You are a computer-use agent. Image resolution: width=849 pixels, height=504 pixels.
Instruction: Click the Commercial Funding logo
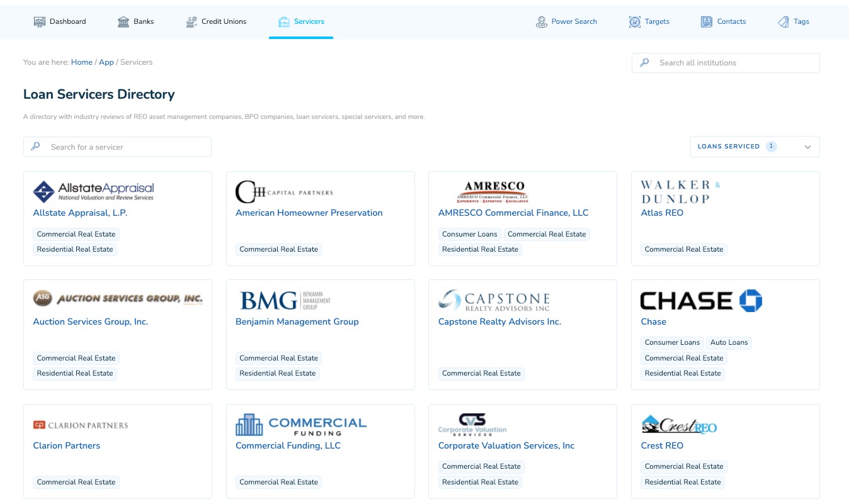(301, 425)
